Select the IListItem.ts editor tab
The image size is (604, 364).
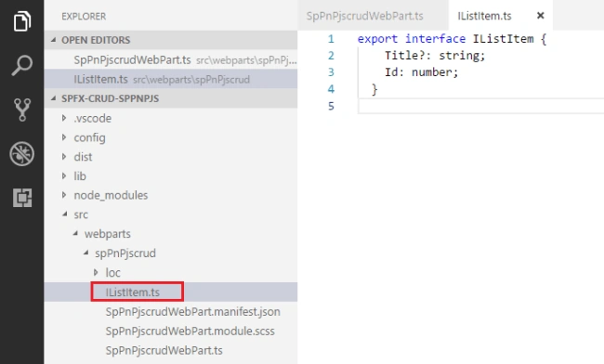click(x=484, y=16)
